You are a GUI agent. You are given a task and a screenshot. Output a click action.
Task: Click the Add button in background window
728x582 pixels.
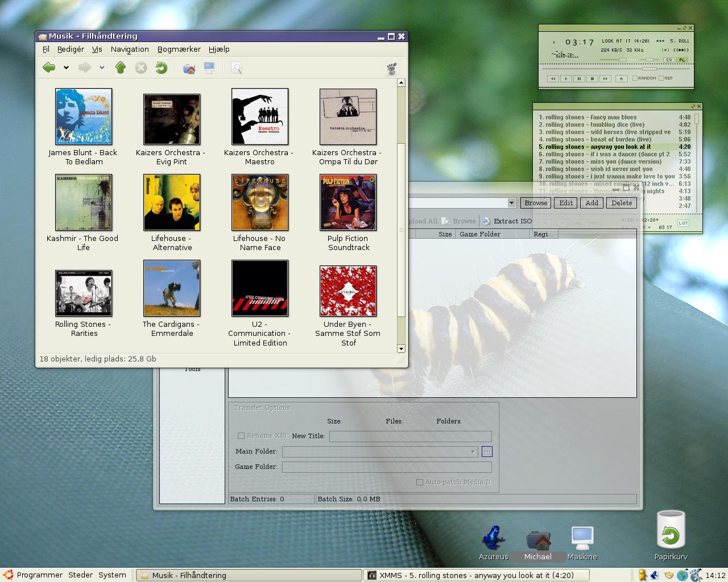(592, 203)
